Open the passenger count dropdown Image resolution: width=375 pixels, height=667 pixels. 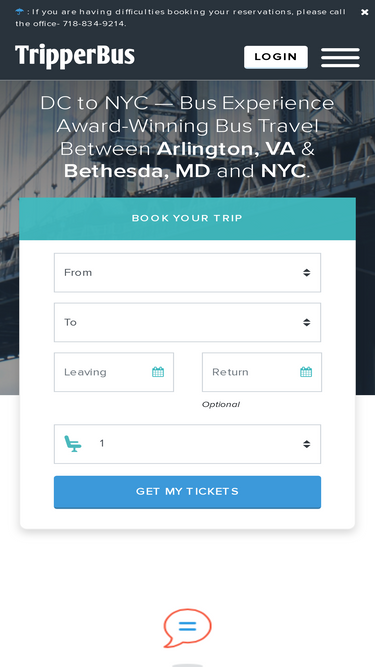(188, 444)
